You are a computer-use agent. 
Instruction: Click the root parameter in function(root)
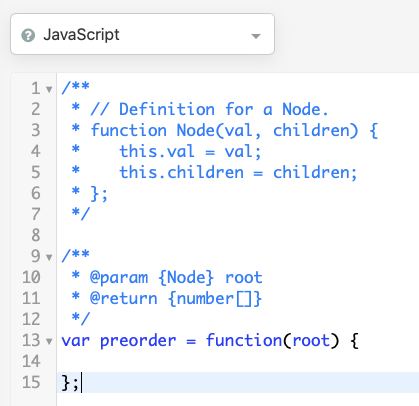(x=311, y=341)
